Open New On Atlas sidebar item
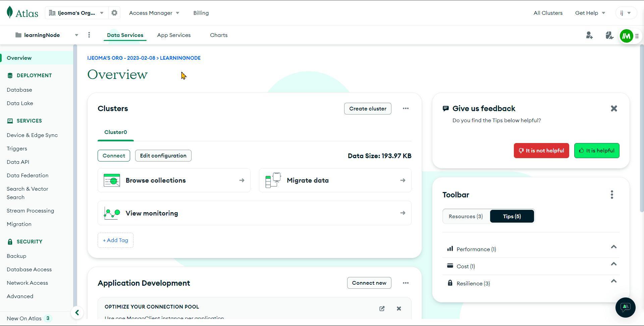The width and height of the screenshot is (644, 326). click(x=29, y=318)
